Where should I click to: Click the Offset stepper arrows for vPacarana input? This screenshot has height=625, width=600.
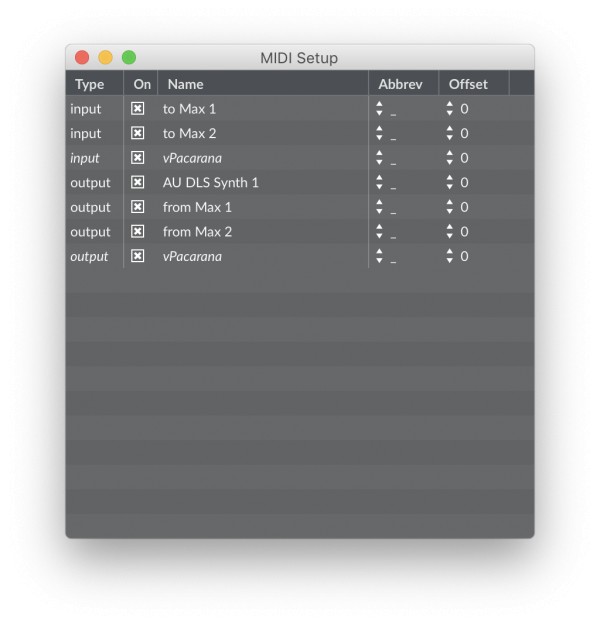[450, 157]
